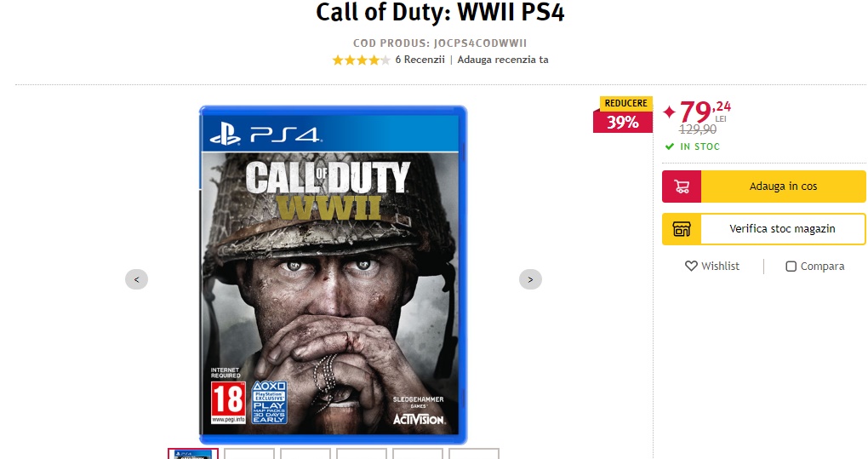Screen dimensions: 868x459
Task: Click the yellow star rating
Action: [361, 60]
